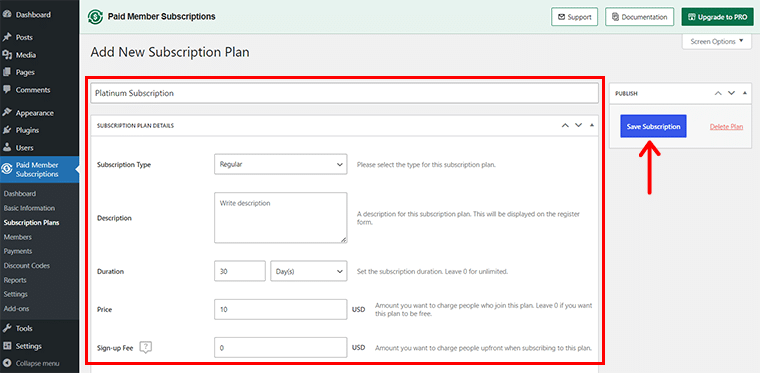Click the plan title field 'Platinum Subscription'
Viewport: 760px width, 373px height.
click(x=345, y=93)
